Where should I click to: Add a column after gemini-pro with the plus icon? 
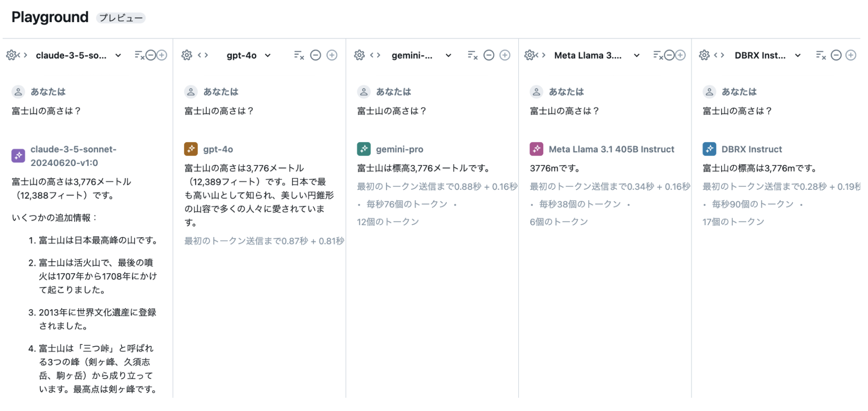coord(505,55)
